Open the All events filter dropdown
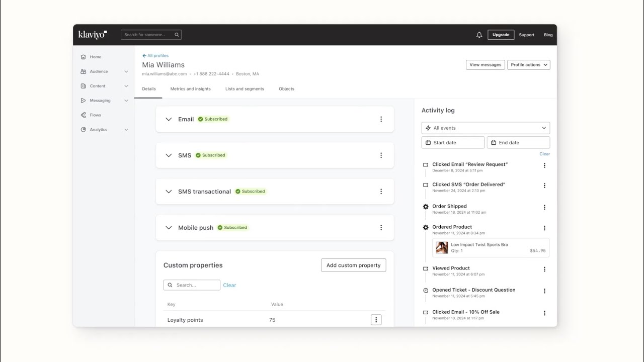Viewport: 644px width, 362px height. point(486,128)
